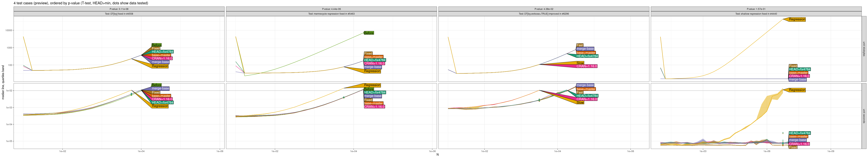
Task: Click the y-axis tick label '1e-03'
Action: click(9, 108)
